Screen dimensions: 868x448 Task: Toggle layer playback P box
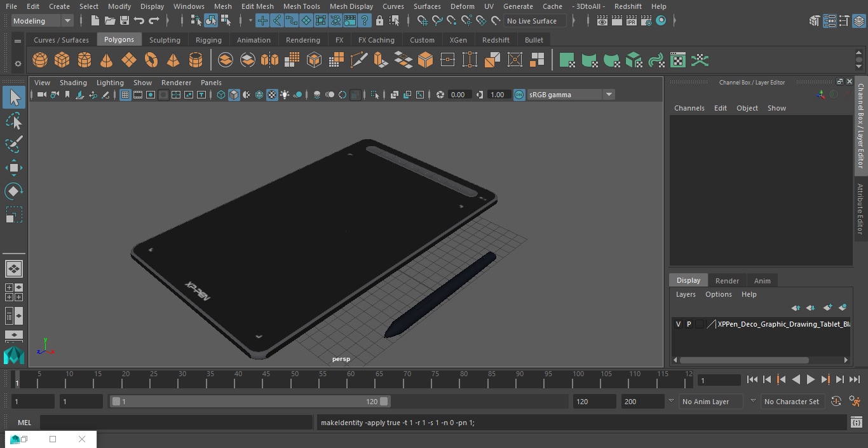689,324
